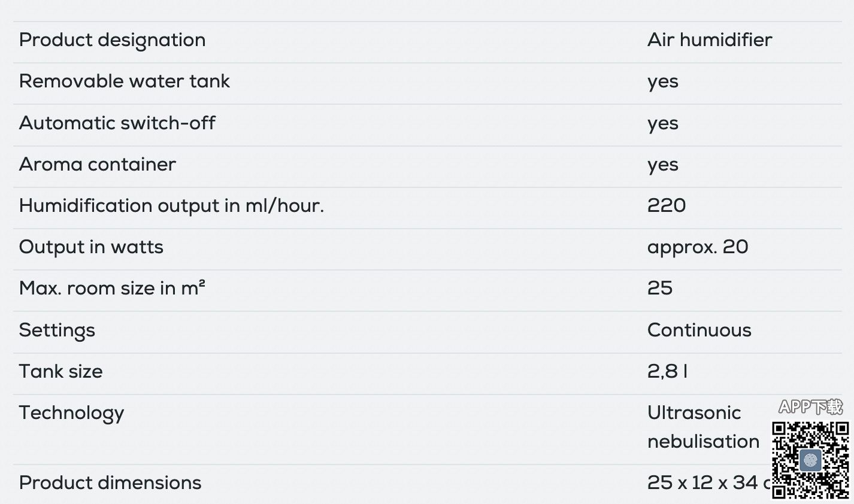Screen dimensions: 854x504
Task: Click the Output in watts label
Action: [x=91, y=247]
